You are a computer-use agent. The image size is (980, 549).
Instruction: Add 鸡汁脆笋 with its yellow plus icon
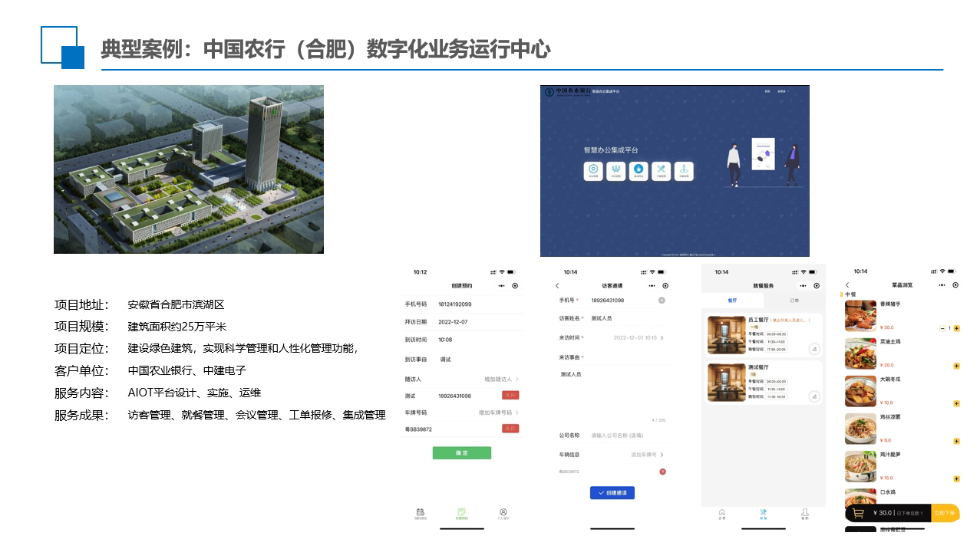tap(956, 478)
